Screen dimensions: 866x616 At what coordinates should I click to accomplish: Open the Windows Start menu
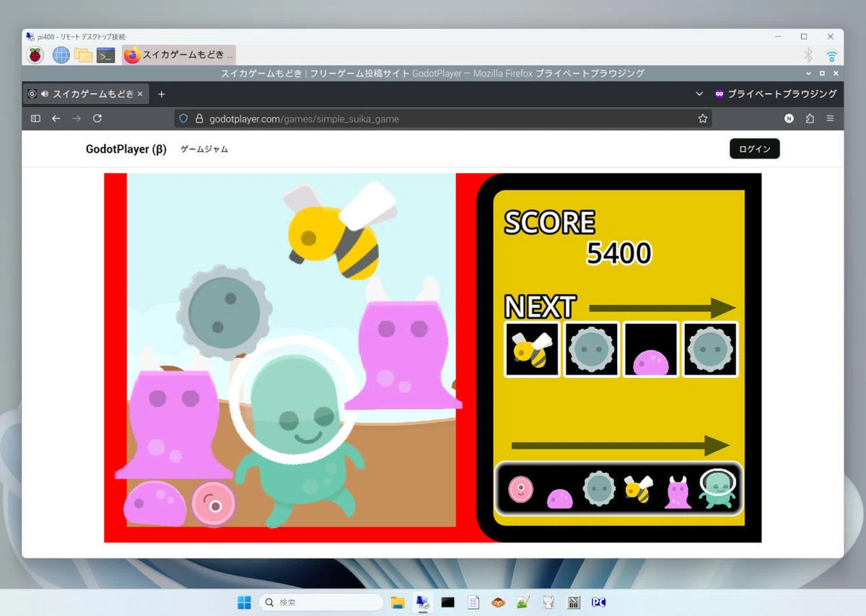[244, 602]
